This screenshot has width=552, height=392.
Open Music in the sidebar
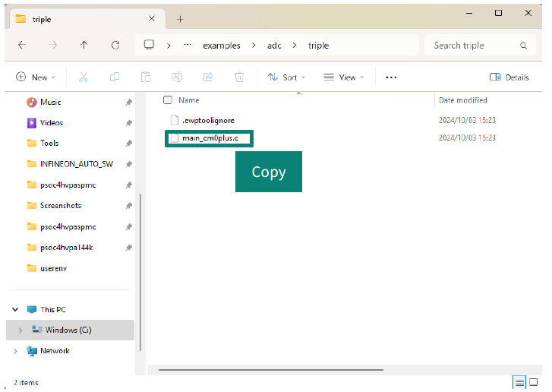click(x=50, y=102)
